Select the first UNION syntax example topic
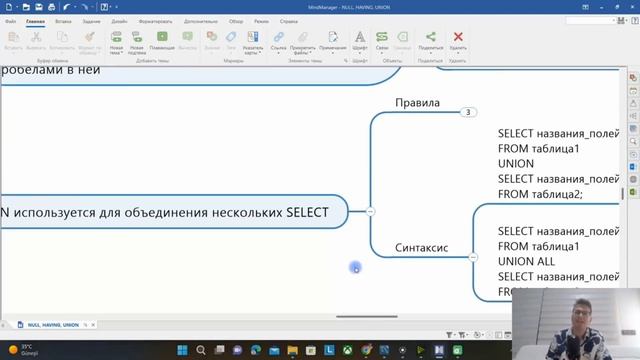Viewport: 640px width, 360px height. point(558,164)
